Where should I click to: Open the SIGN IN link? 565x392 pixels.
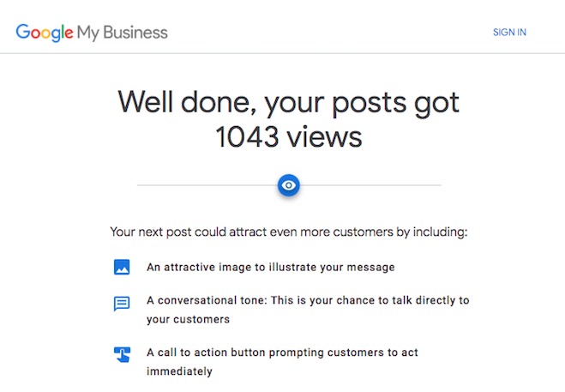[509, 33]
